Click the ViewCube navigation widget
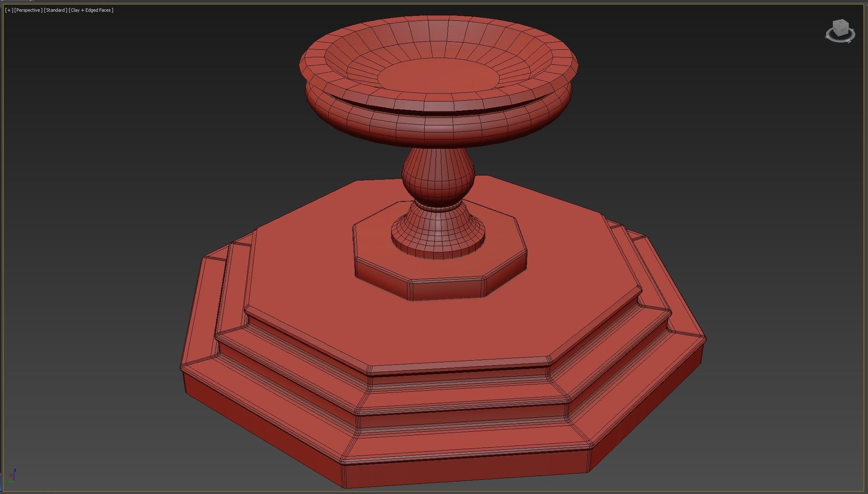 pyautogui.click(x=840, y=31)
